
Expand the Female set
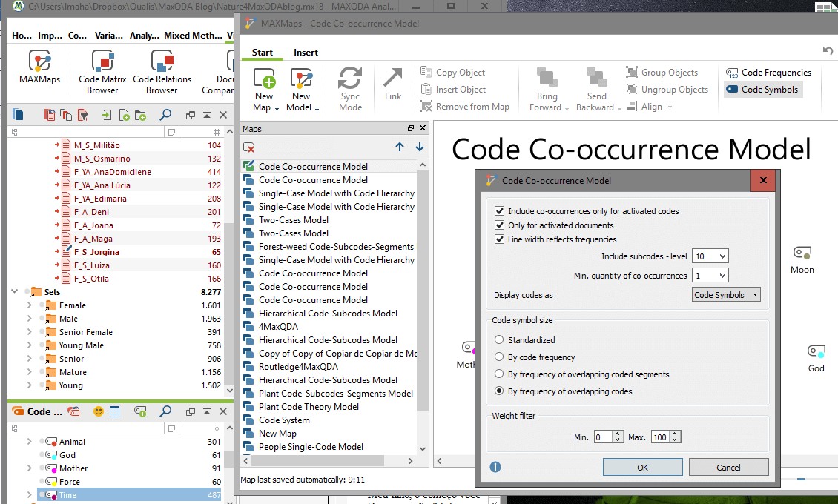pos(30,305)
